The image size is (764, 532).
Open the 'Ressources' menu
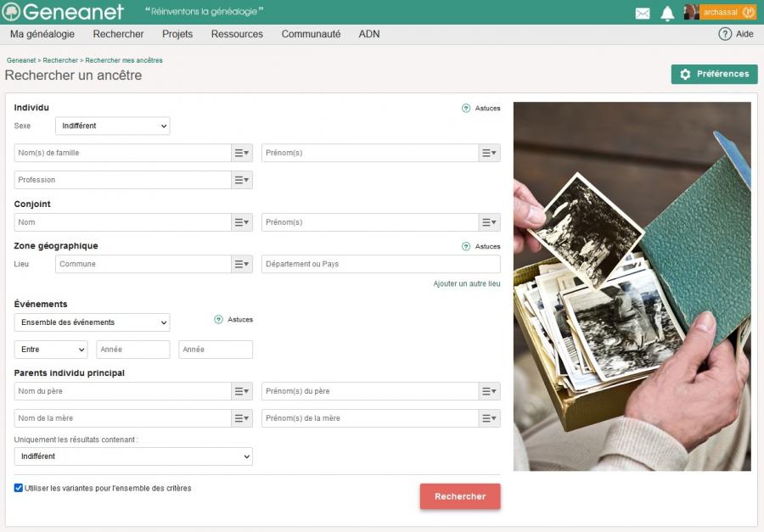(237, 34)
